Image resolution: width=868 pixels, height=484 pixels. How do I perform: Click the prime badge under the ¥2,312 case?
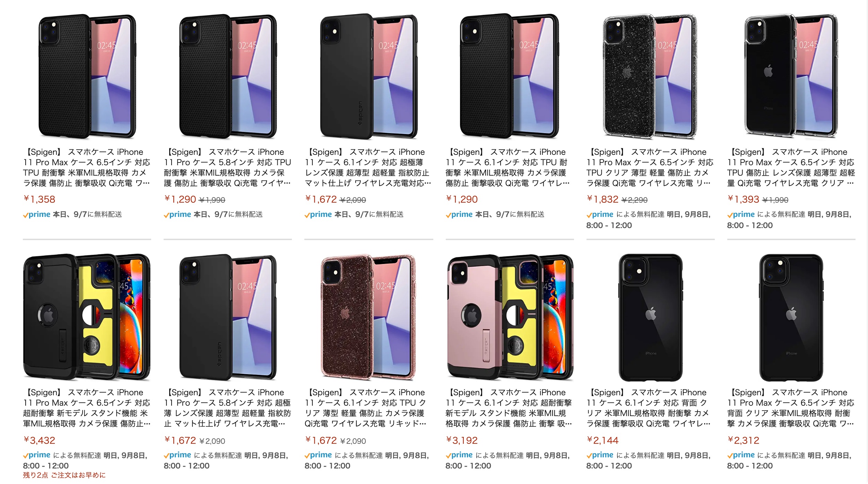pos(741,455)
